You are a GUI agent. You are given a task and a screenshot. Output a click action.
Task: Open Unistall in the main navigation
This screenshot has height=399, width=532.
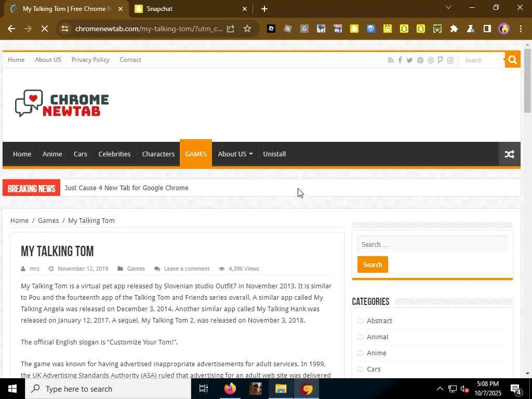coord(274,154)
